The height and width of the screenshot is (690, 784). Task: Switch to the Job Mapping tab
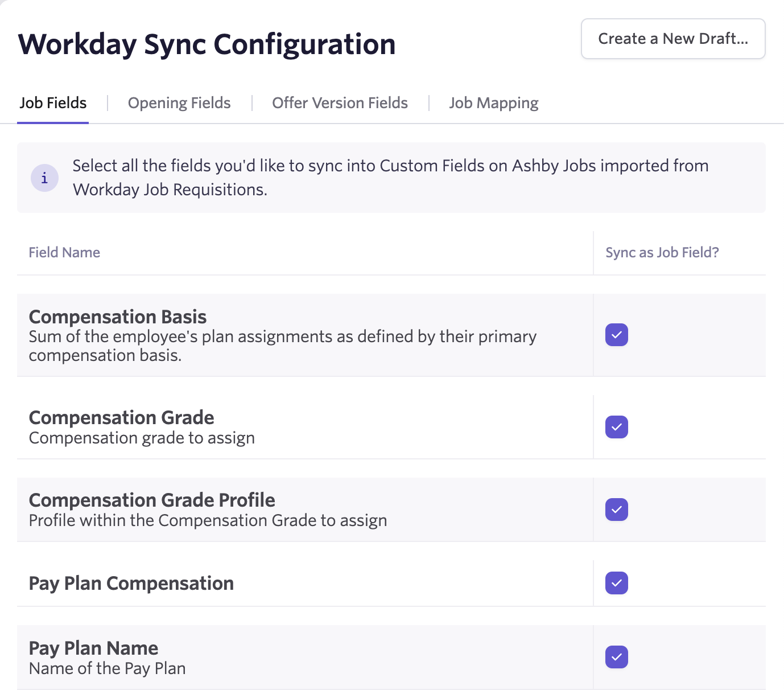493,102
